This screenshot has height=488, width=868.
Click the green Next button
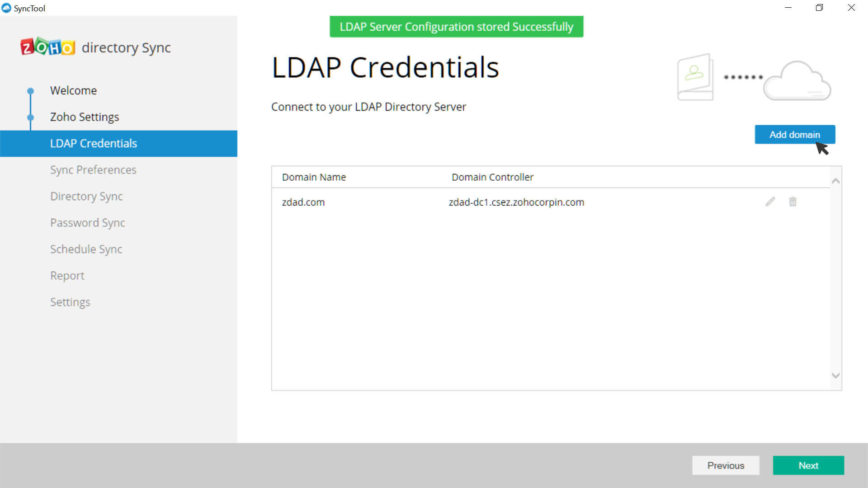[x=808, y=465]
